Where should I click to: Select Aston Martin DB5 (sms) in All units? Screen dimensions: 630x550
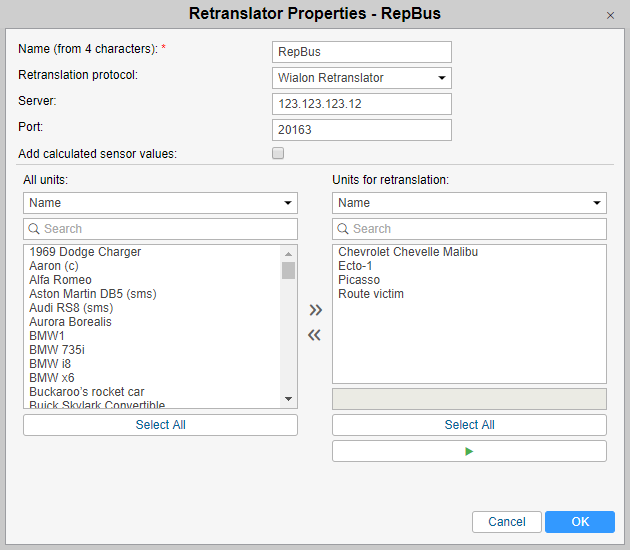(93, 294)
